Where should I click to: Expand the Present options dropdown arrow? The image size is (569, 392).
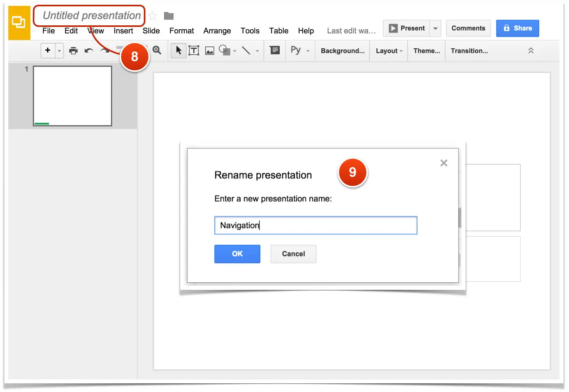(435, 29)
